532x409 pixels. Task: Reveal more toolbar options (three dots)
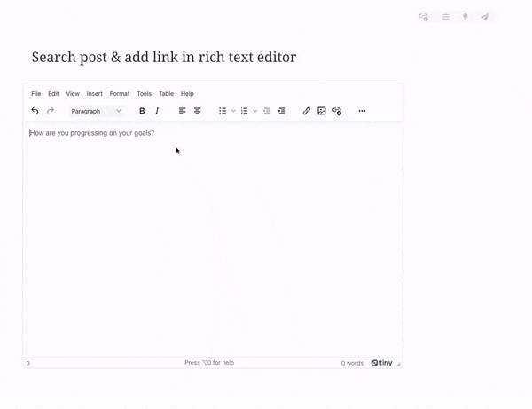(362, 111)
